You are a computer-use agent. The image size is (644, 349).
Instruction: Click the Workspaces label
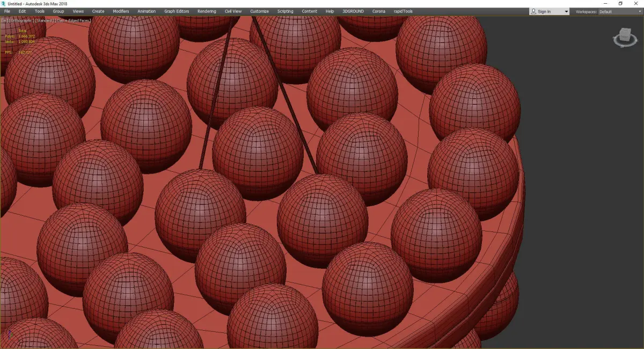click(586, 11)
